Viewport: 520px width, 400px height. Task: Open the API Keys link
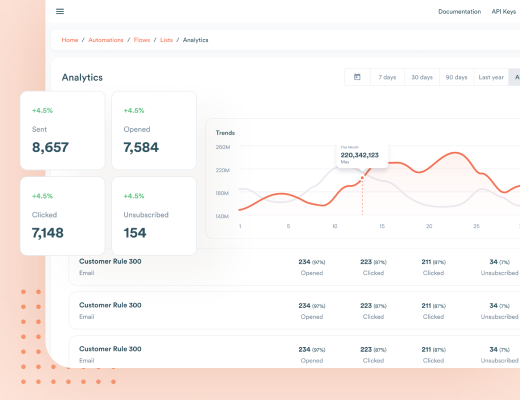[504, 12]
